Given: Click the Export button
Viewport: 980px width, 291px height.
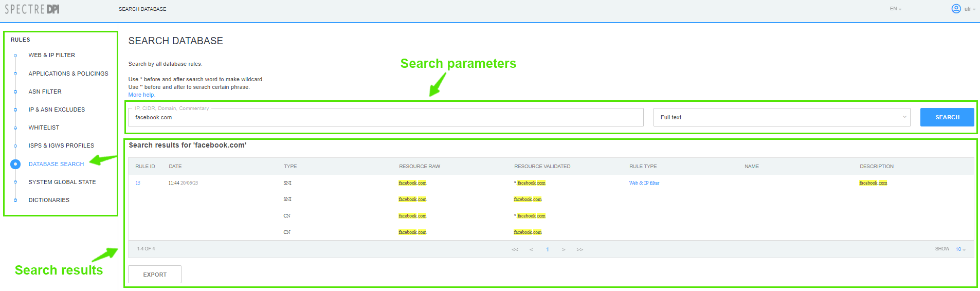Looking at the screenshot, I should (155, 275).
